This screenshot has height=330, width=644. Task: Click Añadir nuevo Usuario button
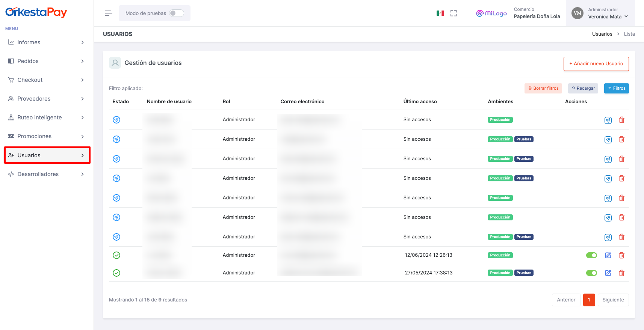(x=596, y=64)
